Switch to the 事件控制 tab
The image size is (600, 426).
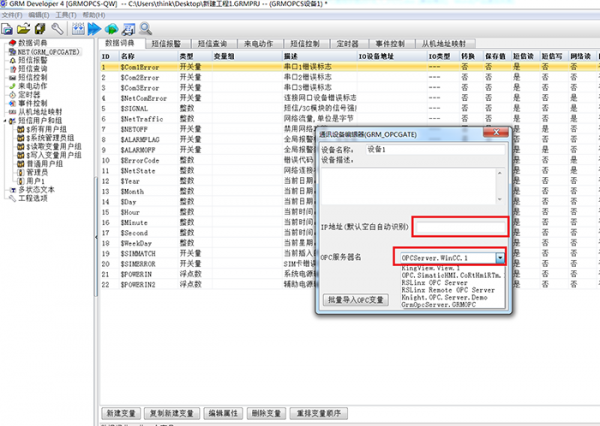click(x=390, y=44)
